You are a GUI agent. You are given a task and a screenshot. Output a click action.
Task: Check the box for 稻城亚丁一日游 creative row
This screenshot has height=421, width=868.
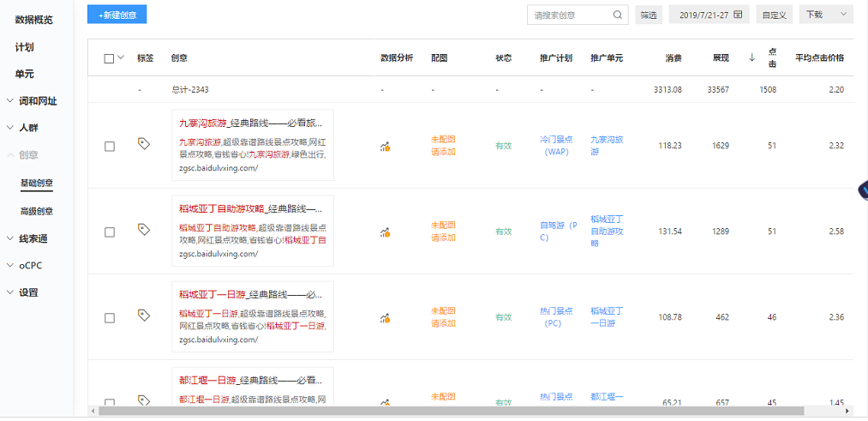pyautogui.click(x=110, y=318)
